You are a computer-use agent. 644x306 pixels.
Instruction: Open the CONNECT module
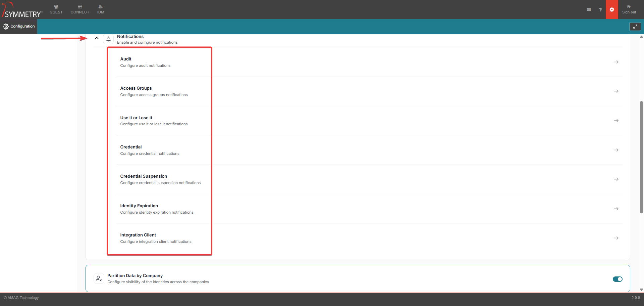click(x=80, y=10)
